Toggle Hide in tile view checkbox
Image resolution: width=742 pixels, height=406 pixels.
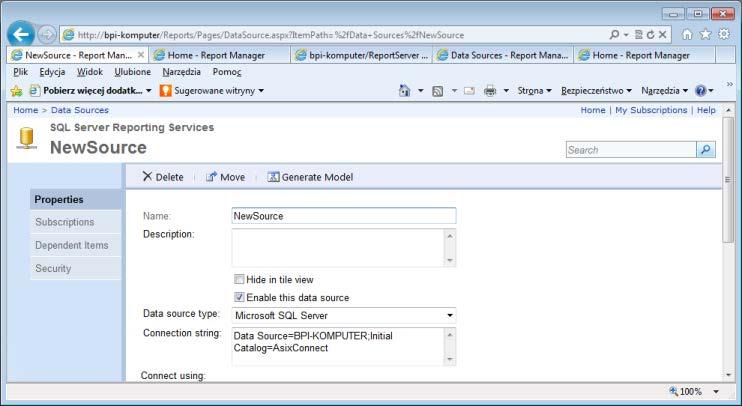239,279
